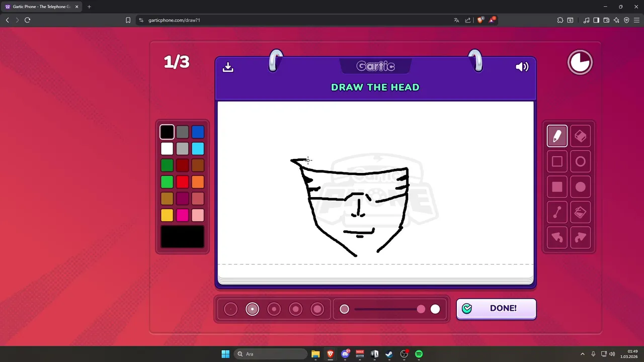644x362 pixels.
Task: Choose the filled ellipse shape tool
Action: 580,187
